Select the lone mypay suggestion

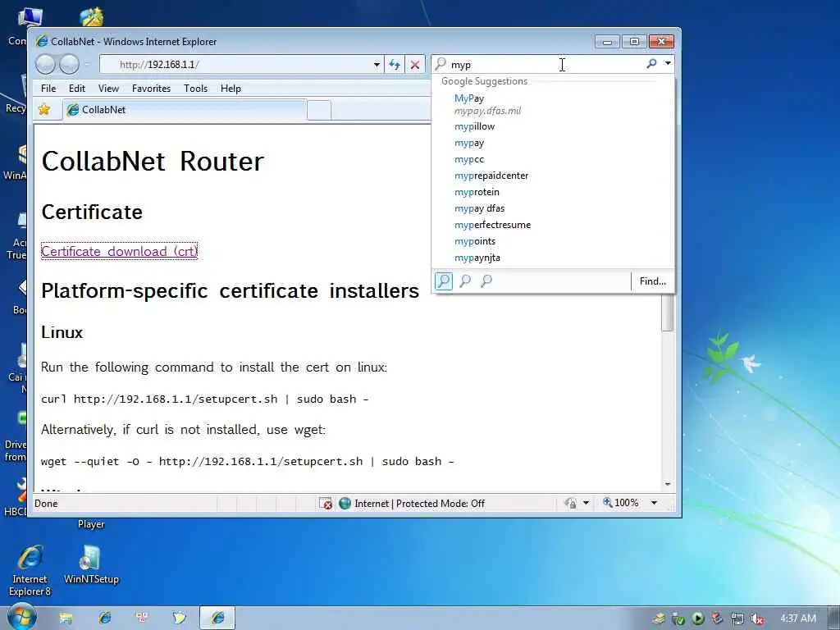[x=553, y=143]
